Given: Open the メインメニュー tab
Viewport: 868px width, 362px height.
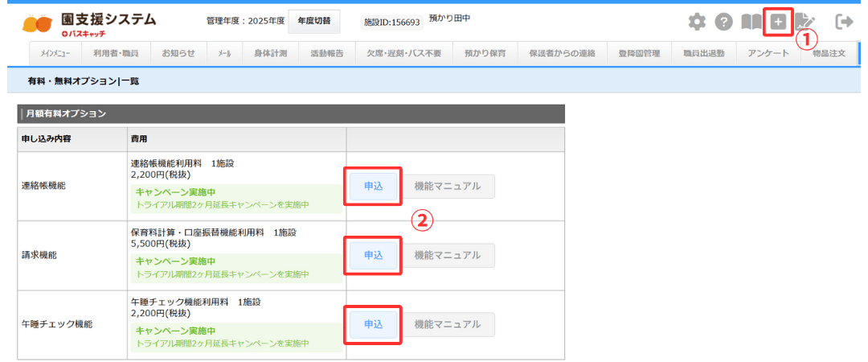Looking at the screenshot, I should (x=55, y=54).
